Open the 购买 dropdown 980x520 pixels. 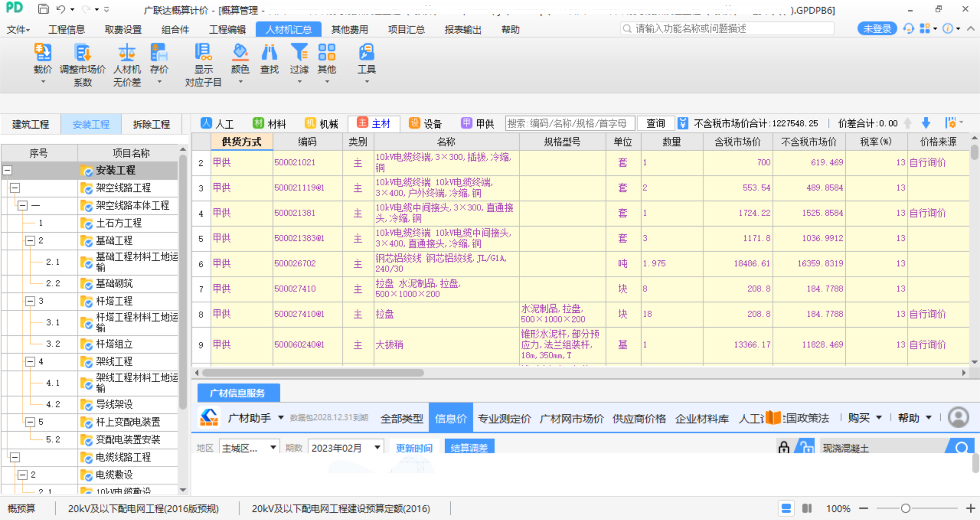pos(865,418)
